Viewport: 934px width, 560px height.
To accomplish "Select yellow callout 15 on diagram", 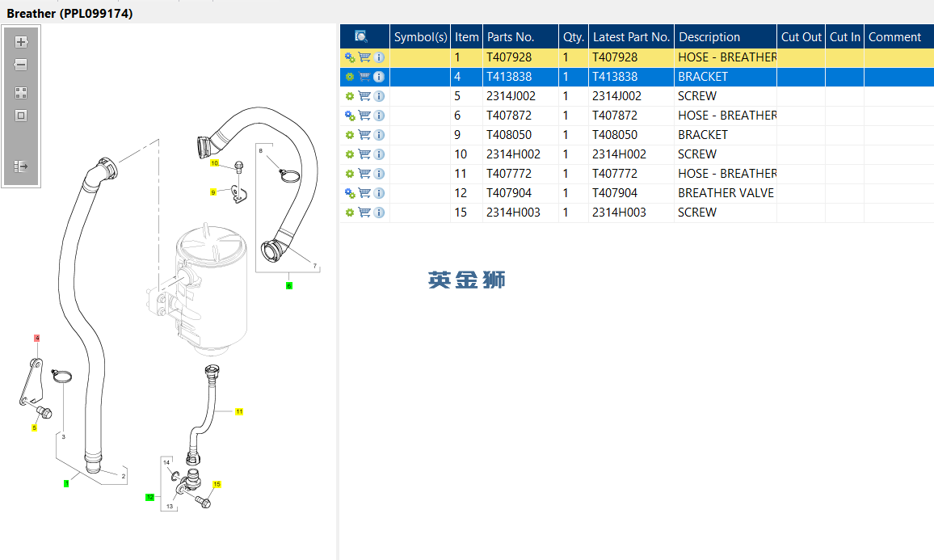I will (x=217, y=484).
